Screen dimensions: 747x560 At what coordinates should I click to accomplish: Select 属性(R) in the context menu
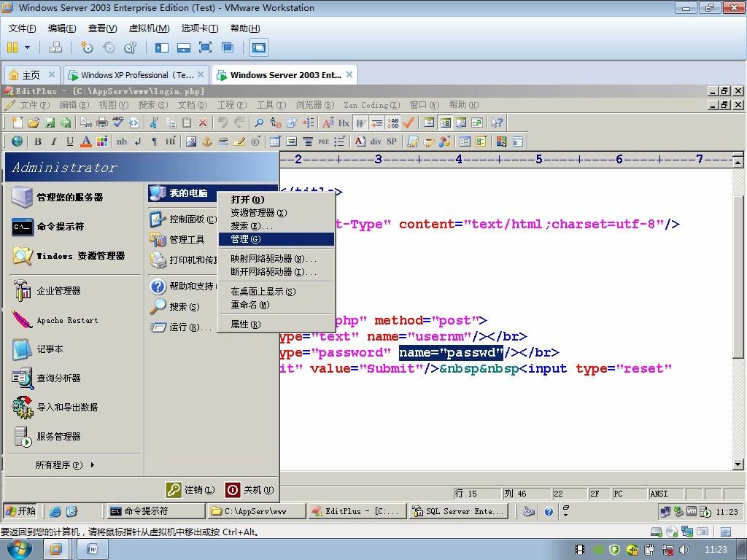click(x=276, y=324)
